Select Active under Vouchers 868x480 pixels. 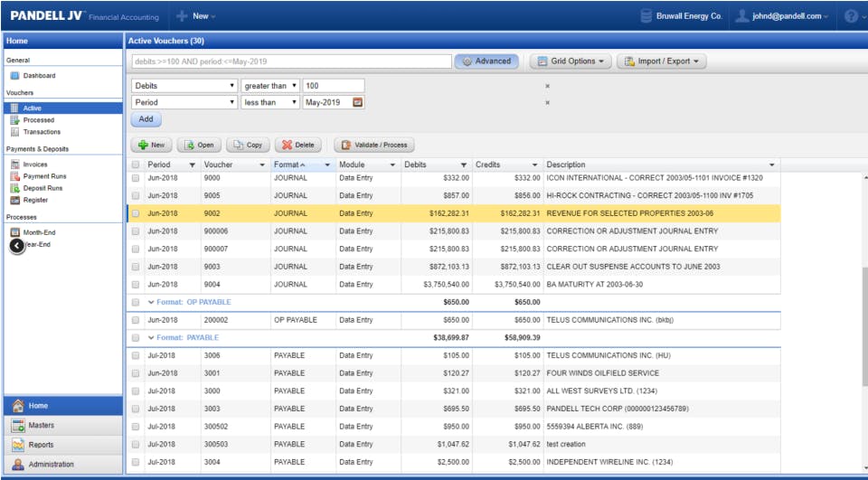(x=63, y=108)
